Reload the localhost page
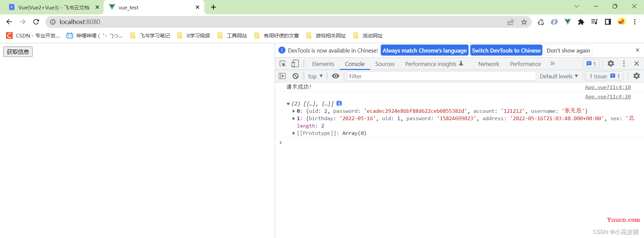 point(36,22)
